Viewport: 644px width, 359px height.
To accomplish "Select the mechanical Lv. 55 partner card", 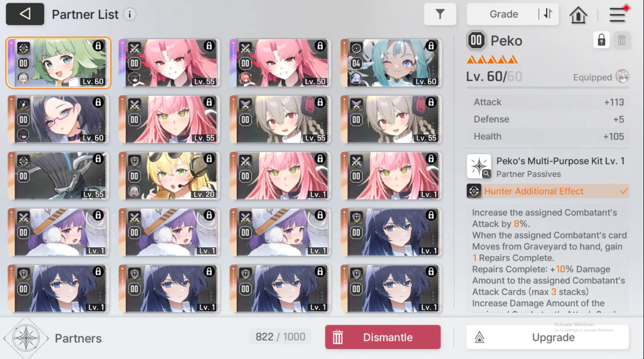I will pyautogui.click(x=58, y=176).
